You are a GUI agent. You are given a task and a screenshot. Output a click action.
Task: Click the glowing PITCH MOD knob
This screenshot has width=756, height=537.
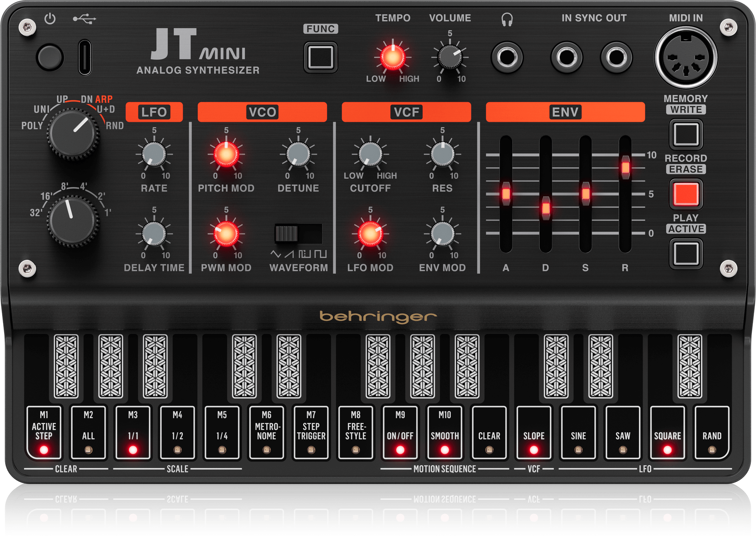226,154
